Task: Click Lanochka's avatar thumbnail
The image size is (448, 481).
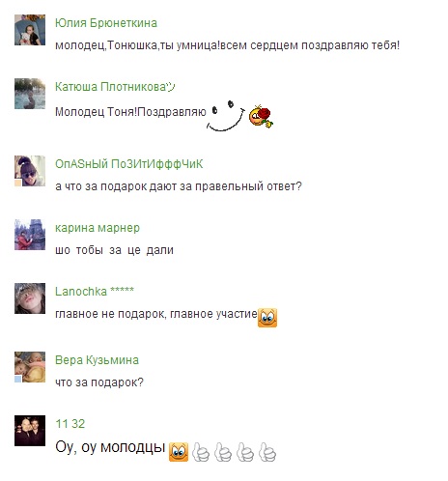Action: (x=30, y=298)
